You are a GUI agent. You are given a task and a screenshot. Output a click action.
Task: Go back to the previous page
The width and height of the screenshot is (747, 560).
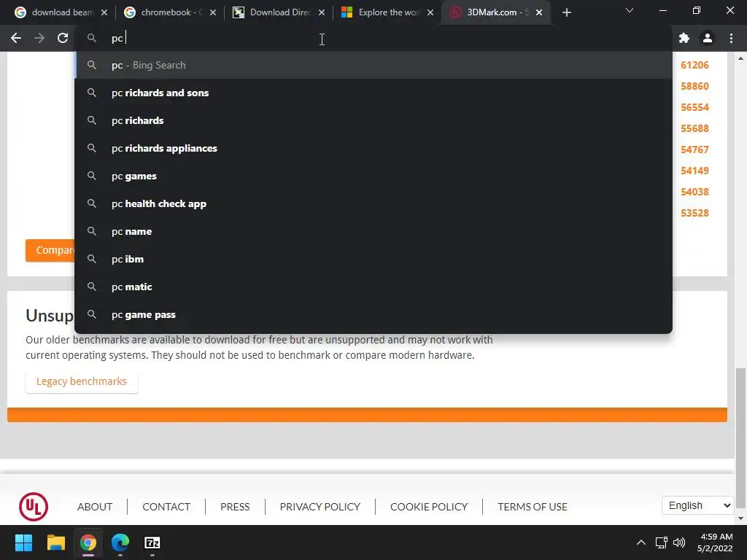16,38
